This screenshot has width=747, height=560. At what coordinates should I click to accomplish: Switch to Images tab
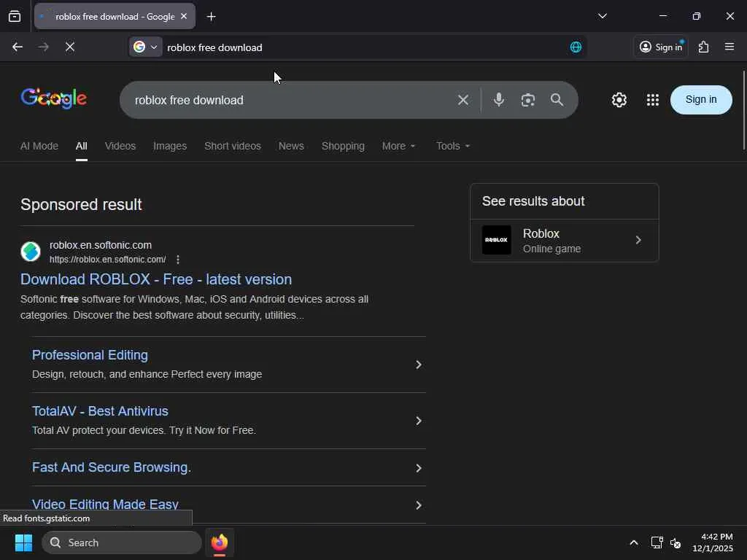169,146
